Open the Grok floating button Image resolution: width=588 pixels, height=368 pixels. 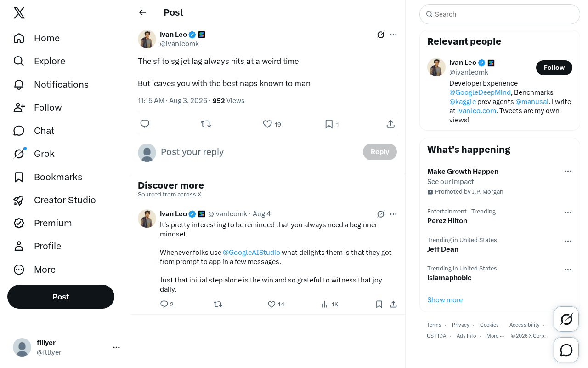pos(566,319)
